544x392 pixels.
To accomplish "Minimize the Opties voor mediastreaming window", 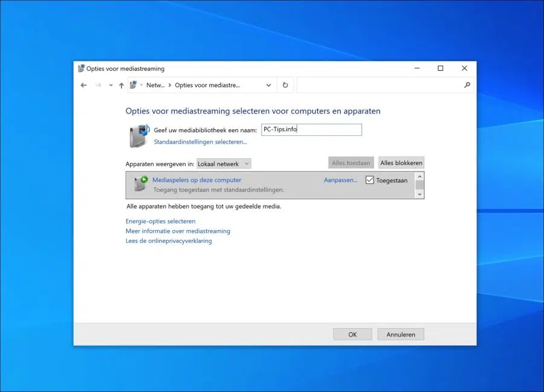I will tap(417, 68).
